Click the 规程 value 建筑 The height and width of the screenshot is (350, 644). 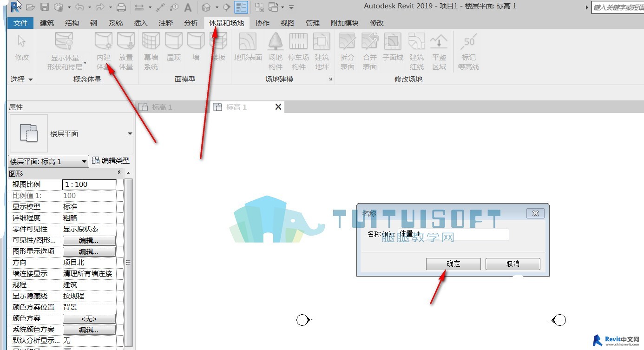pyautogui.click(x=89, y=285)
